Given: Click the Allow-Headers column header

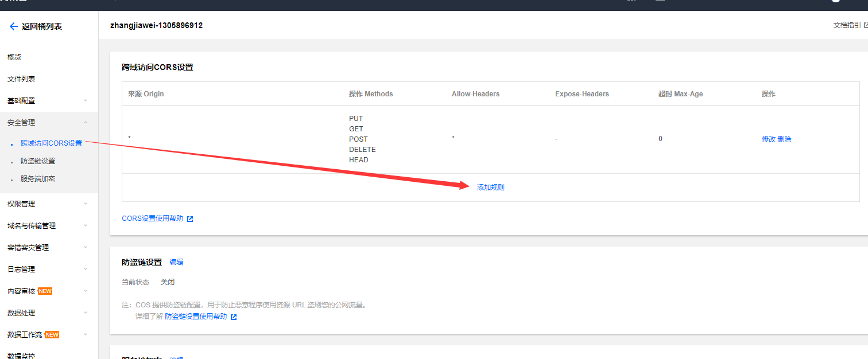Looking at the screenshot, I should tap(476, 94).
